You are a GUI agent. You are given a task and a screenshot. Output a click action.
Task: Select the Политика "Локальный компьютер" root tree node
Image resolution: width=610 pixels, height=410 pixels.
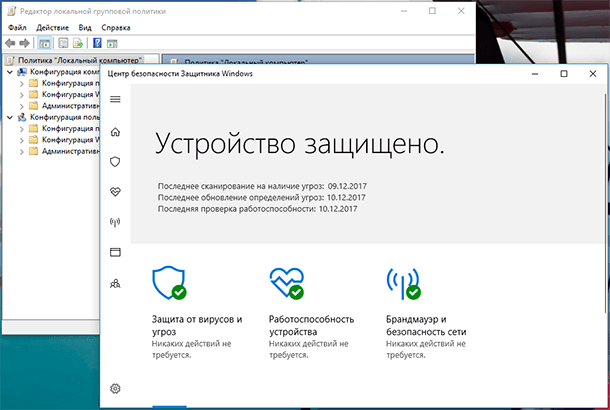coord(79,60)
